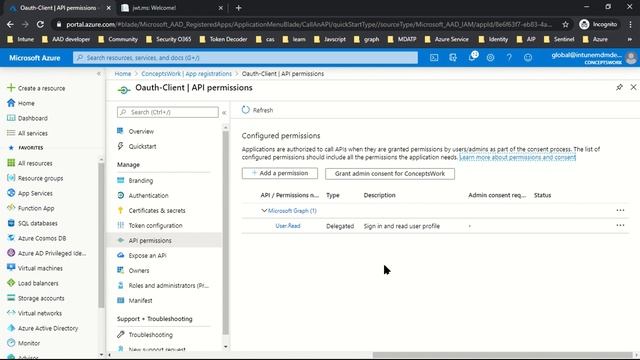Show more bookmarks with the chevron

pos(630,39)
